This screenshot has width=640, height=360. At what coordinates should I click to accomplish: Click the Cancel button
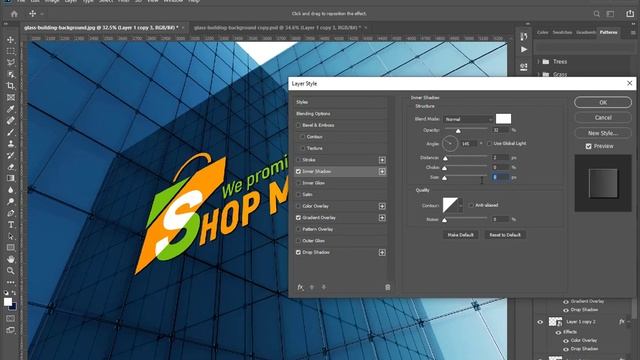click(x=603, y=118)
